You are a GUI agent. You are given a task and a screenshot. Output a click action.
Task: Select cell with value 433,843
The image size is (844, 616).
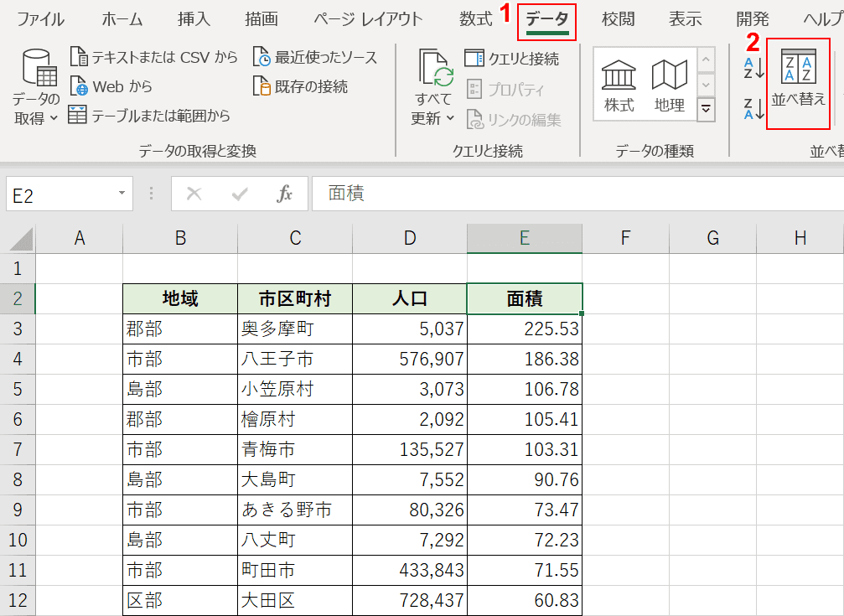(410, 570)
